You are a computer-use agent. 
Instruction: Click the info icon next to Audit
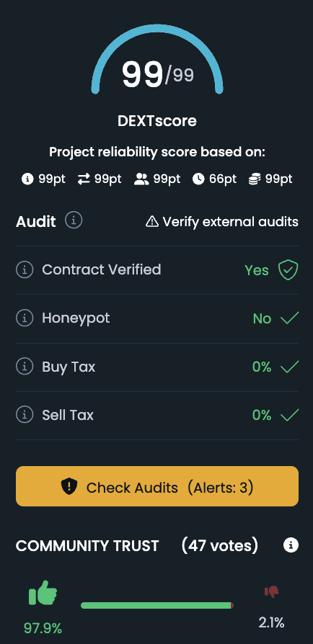pos(74,220)
